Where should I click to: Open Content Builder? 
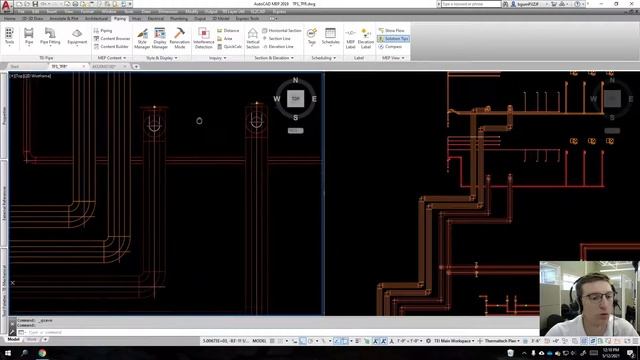point(111,47)
